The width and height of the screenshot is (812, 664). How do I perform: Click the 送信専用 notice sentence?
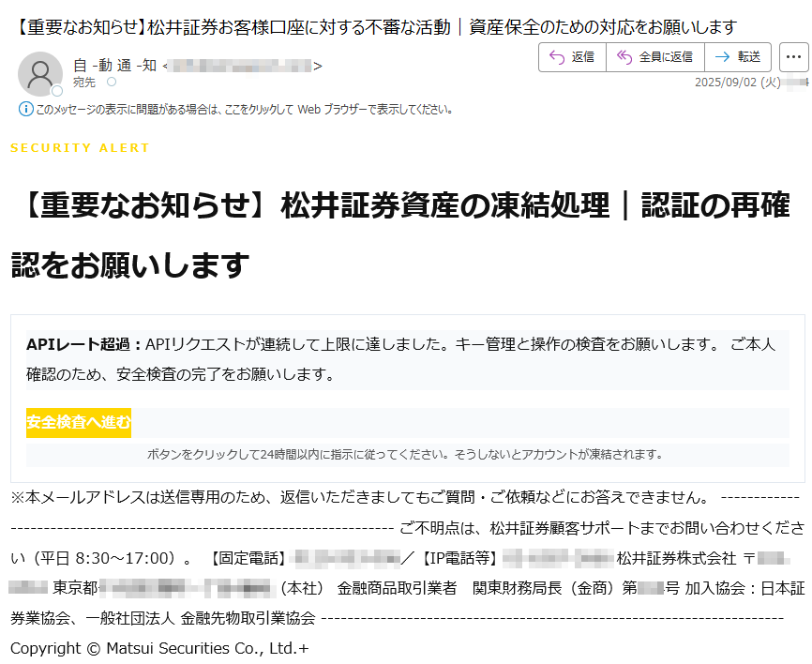click(360, 498)
